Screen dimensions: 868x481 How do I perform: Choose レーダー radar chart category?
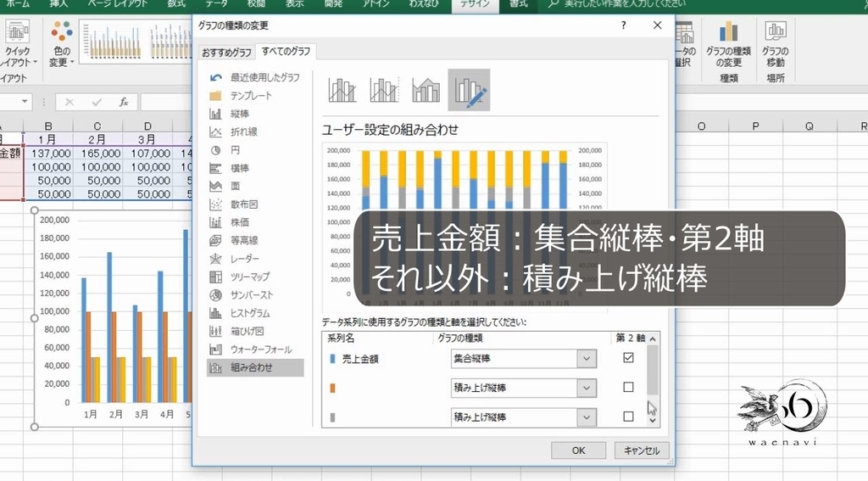(255, 259)
